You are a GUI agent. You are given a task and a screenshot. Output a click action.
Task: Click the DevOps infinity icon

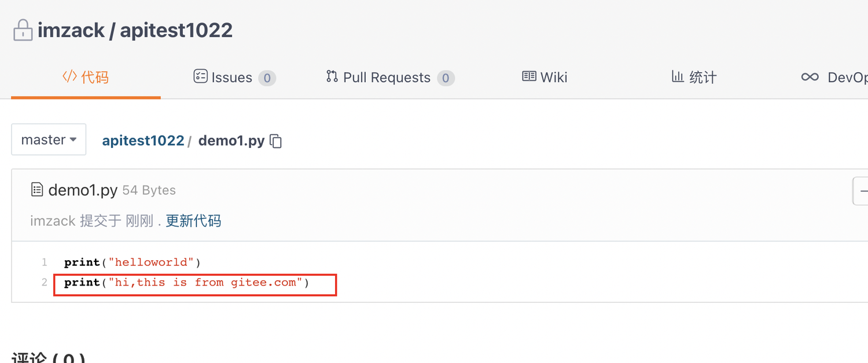pos(810,77)
